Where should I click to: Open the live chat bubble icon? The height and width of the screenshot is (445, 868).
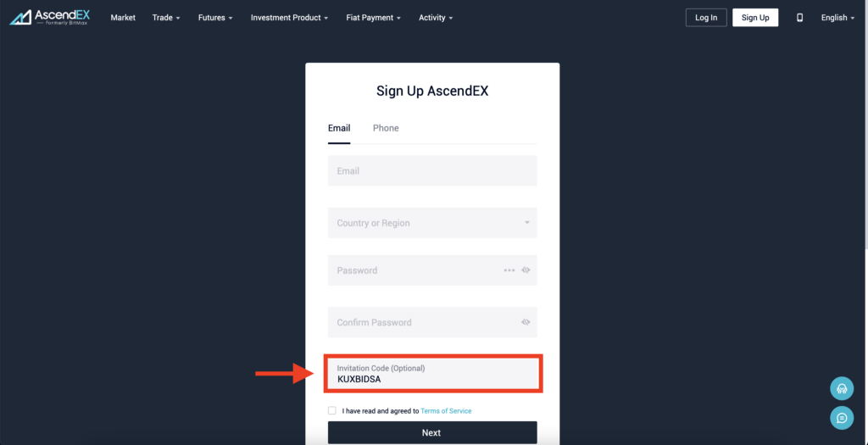pyautogui.click(x=842, y=417)
